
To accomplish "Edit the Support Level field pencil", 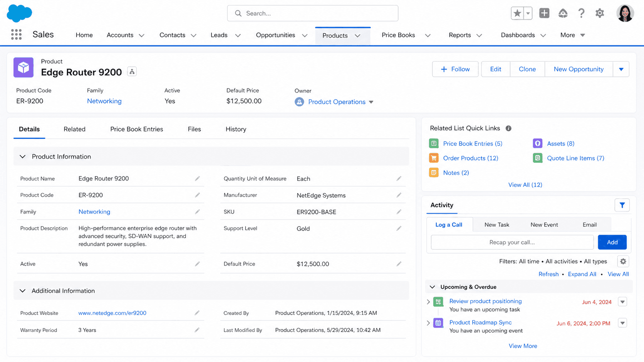I will [399, 228].
